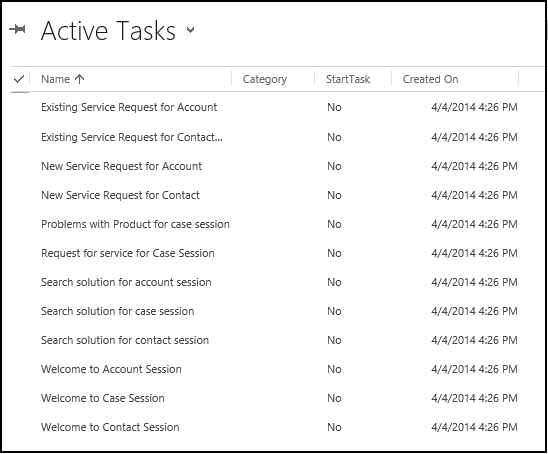
Task: Open Search solution for case session
Action: click(x=117, y=311)
